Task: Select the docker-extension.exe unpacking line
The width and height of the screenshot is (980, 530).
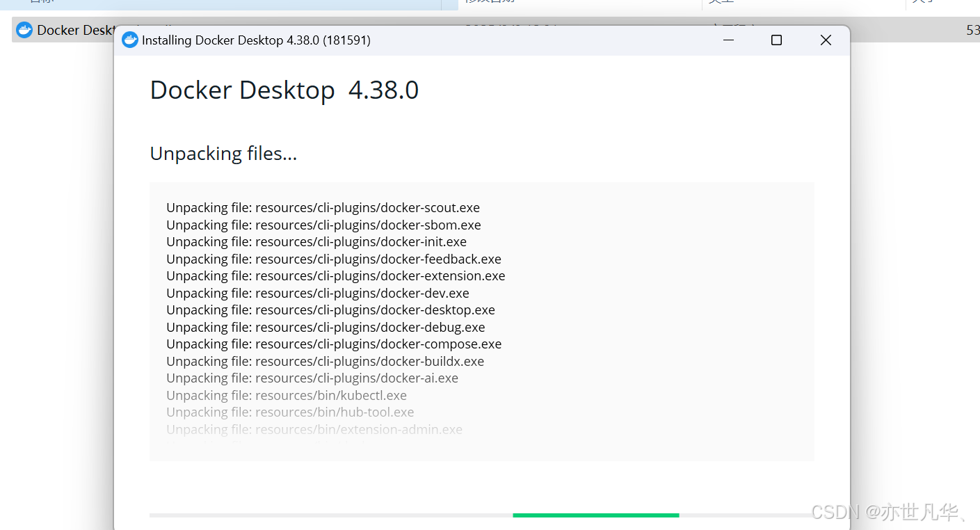Action: tap(336, 276)
